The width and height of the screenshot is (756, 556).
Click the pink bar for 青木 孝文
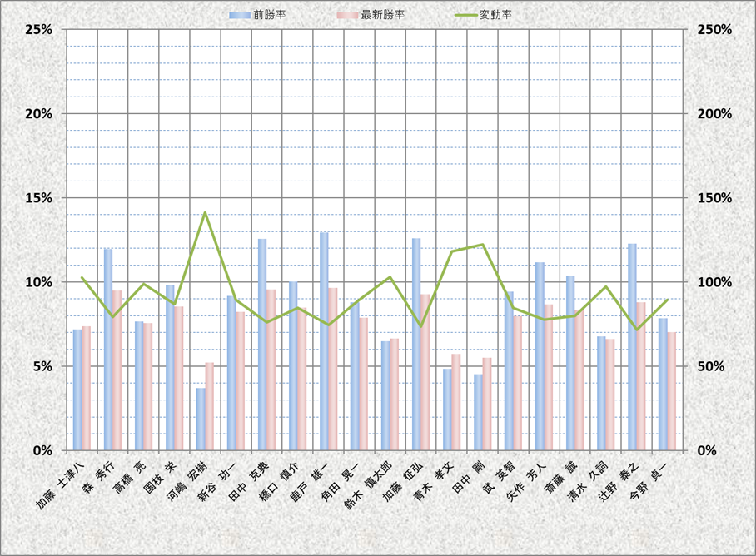pos(455,402)
